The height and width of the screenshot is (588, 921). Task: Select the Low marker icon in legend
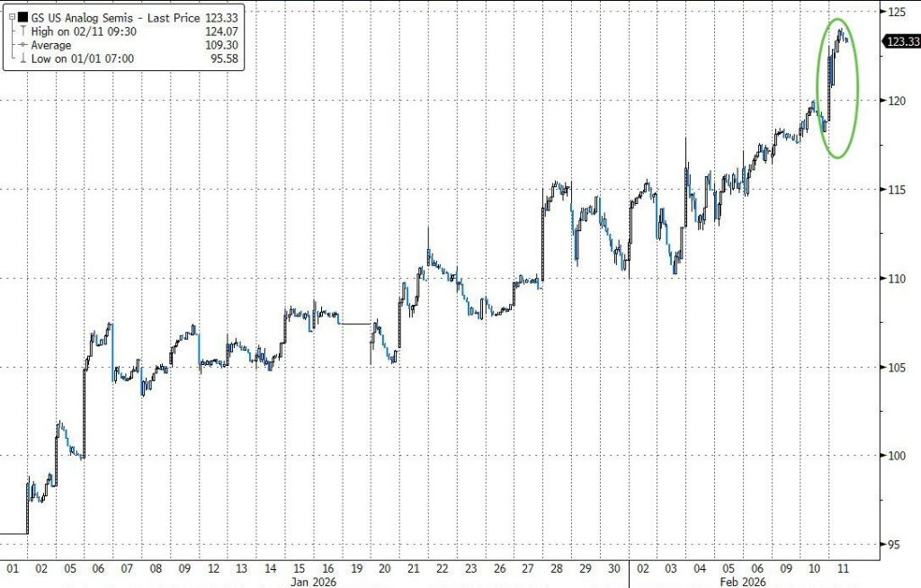click(x=22, y=58)
